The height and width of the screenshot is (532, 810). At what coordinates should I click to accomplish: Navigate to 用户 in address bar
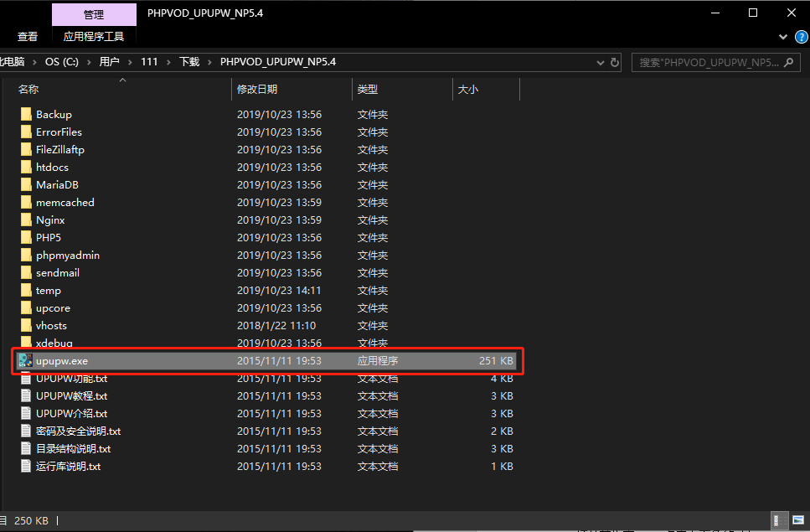109,62
